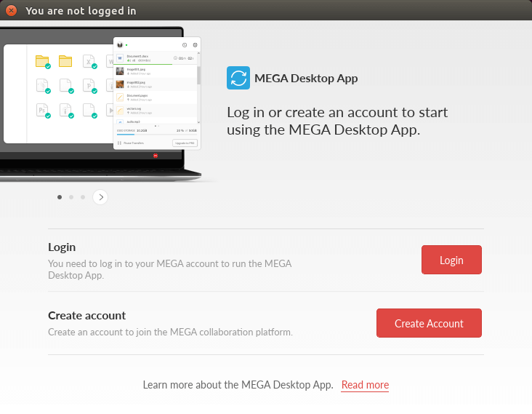Click the Ps Photoshop file icon
Image resolution: width=532 pixels, height=414 pixels.
42,110
